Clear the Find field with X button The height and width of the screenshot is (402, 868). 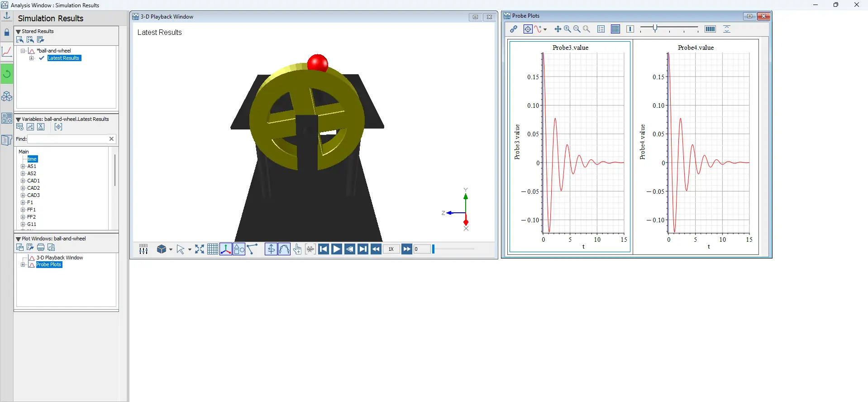point(111,139)
